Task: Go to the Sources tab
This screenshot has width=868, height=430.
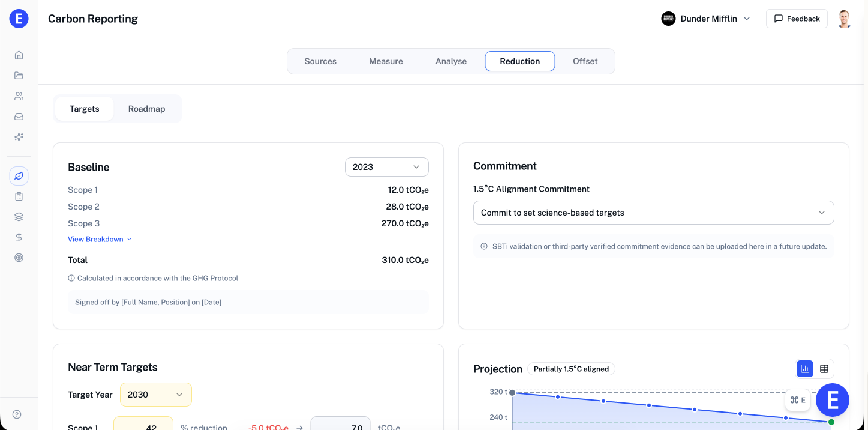Action: (x=320, y=61)
